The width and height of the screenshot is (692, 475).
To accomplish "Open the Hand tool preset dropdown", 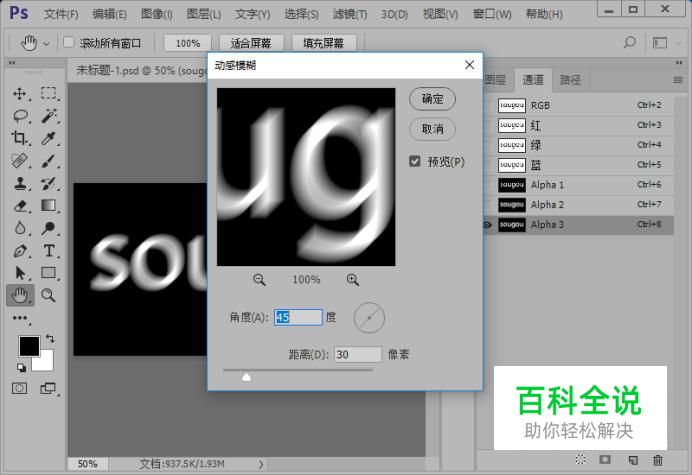I will click(x=46, y=43).
